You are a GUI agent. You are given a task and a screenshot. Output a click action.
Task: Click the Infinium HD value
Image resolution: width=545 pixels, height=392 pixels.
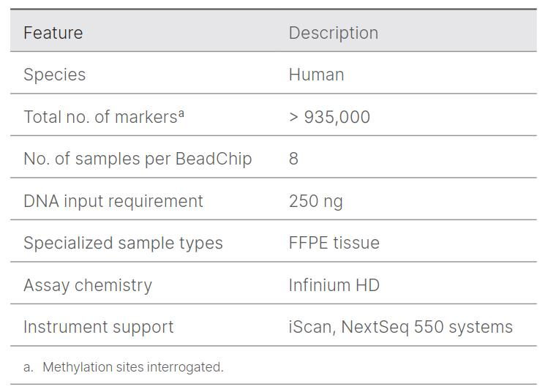334,285
